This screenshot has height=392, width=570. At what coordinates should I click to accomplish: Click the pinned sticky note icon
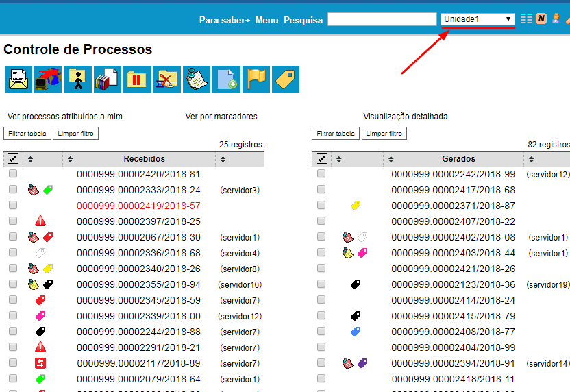click(x=197, y=79)
